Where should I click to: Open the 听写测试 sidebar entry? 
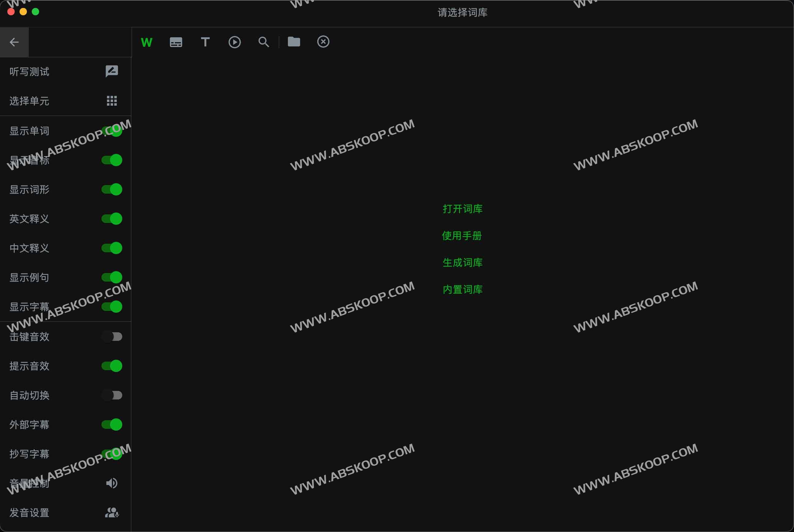pos(29,71)
